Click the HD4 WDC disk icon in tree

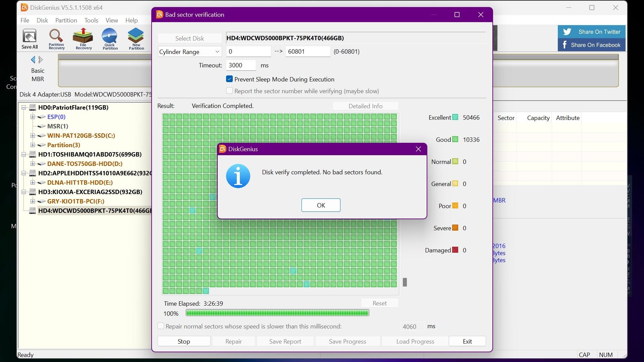pos(33,211)
